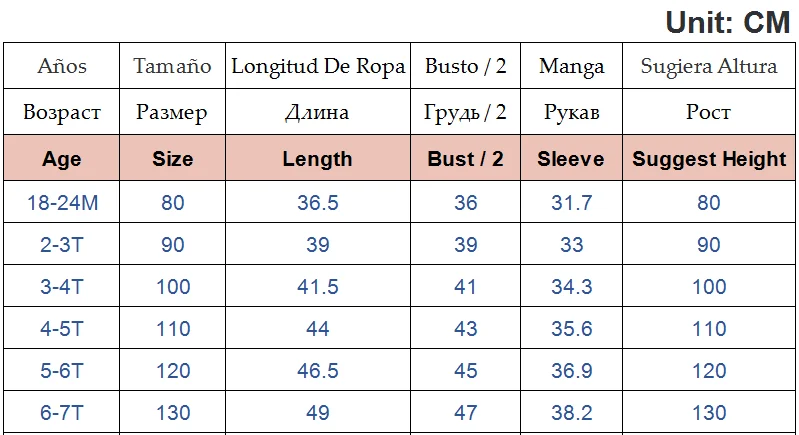Select the length value 41.5
This screenshot has width=799, height=435.
317,287
